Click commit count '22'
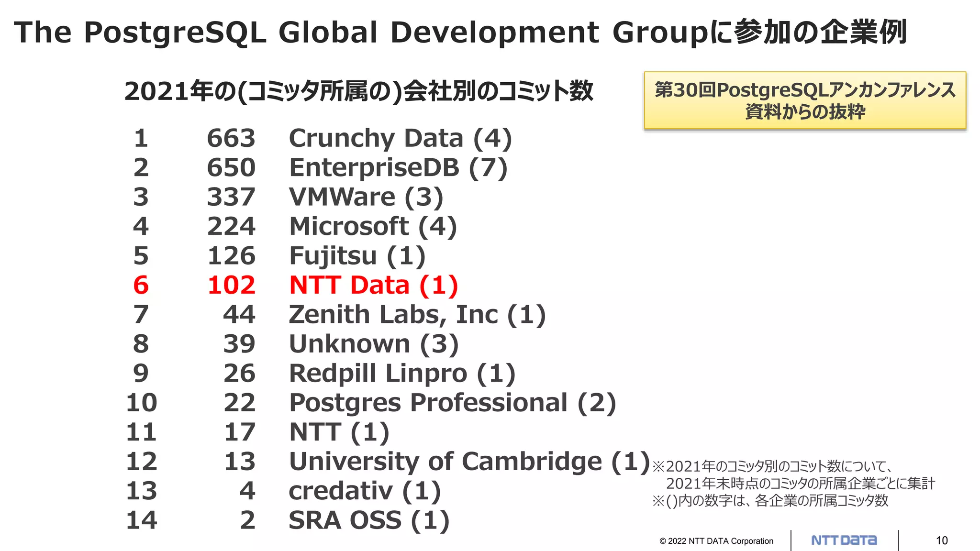 point(239,403)
